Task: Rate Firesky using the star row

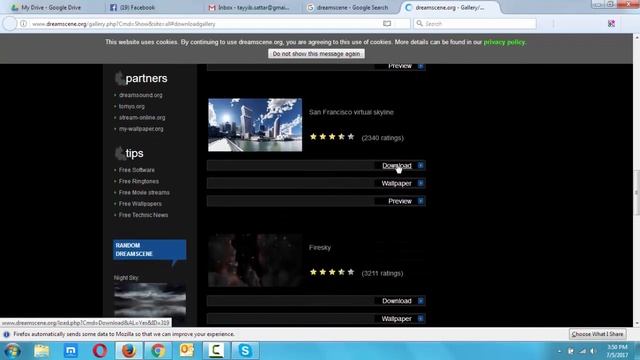Action: (x=332, y=272)
